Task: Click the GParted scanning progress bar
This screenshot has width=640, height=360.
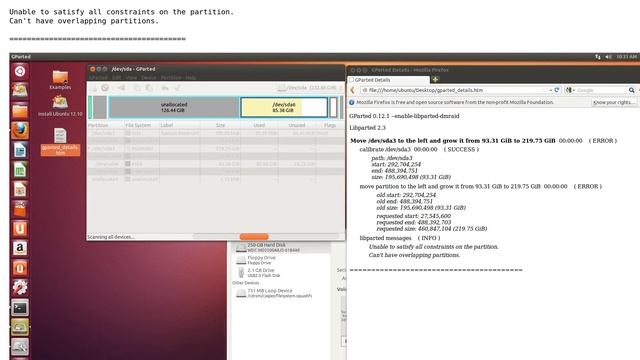Action: point(266,237)
